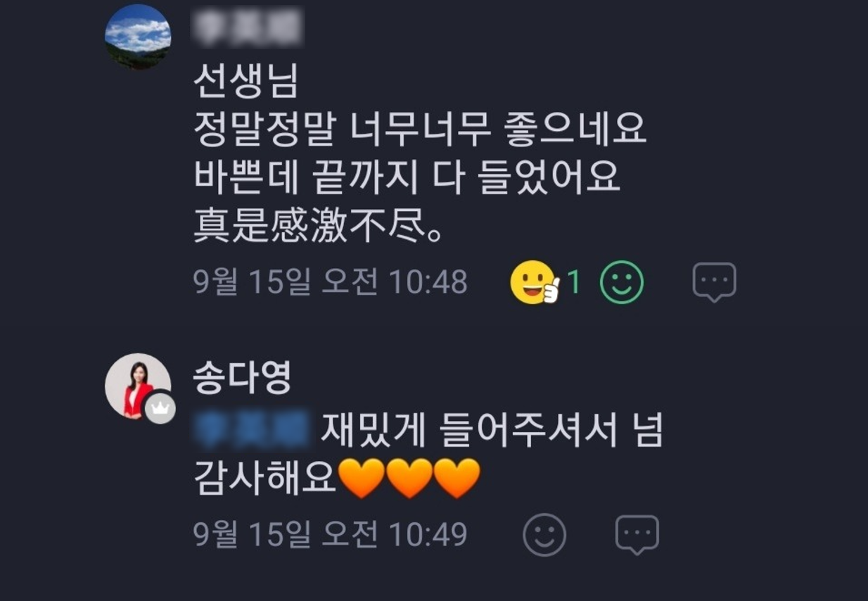Tap the text 재밌게 들어주셔서 넘

click(492, 430)
